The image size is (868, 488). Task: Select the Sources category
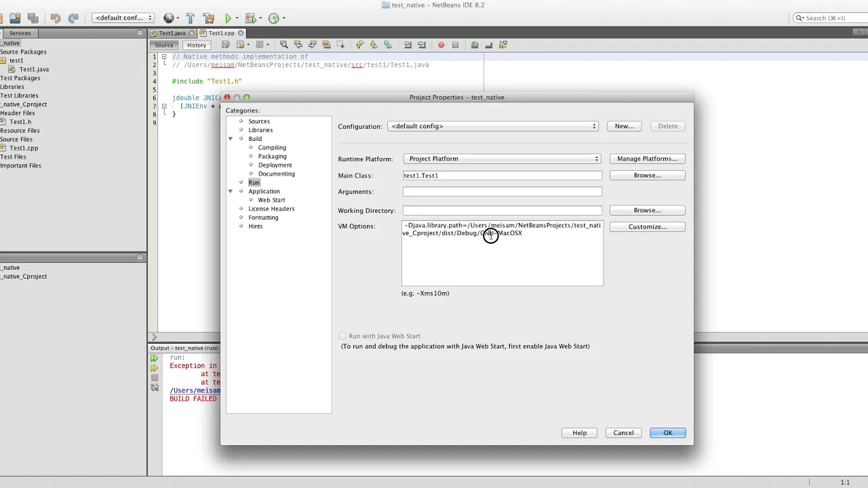[259, 121]
